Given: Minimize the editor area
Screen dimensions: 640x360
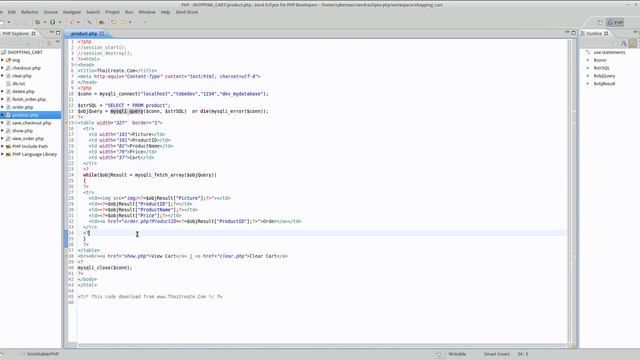Looking at the screenshot, I should click(567, 33).
